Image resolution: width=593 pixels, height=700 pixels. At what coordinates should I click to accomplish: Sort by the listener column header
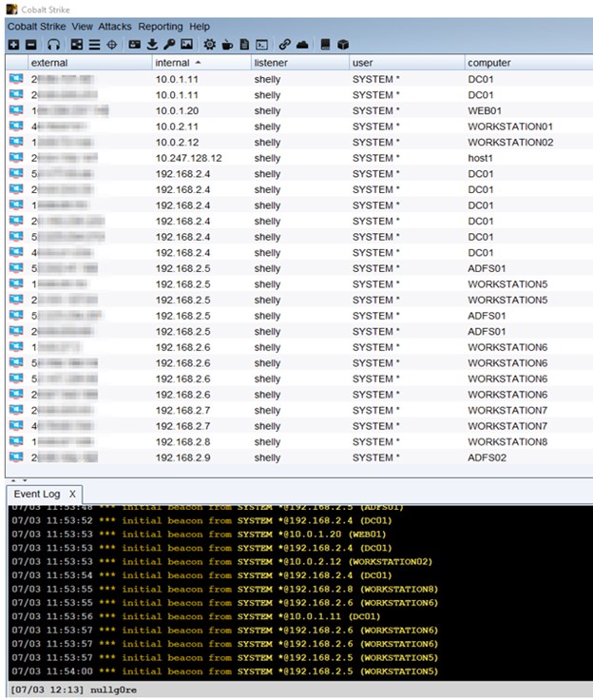[300, 63]
